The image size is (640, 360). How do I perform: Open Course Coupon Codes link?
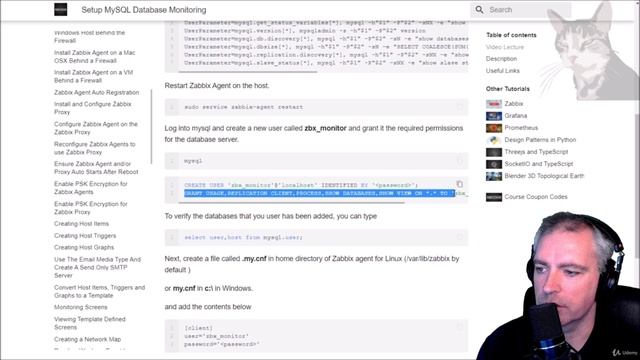coord(536,197)
